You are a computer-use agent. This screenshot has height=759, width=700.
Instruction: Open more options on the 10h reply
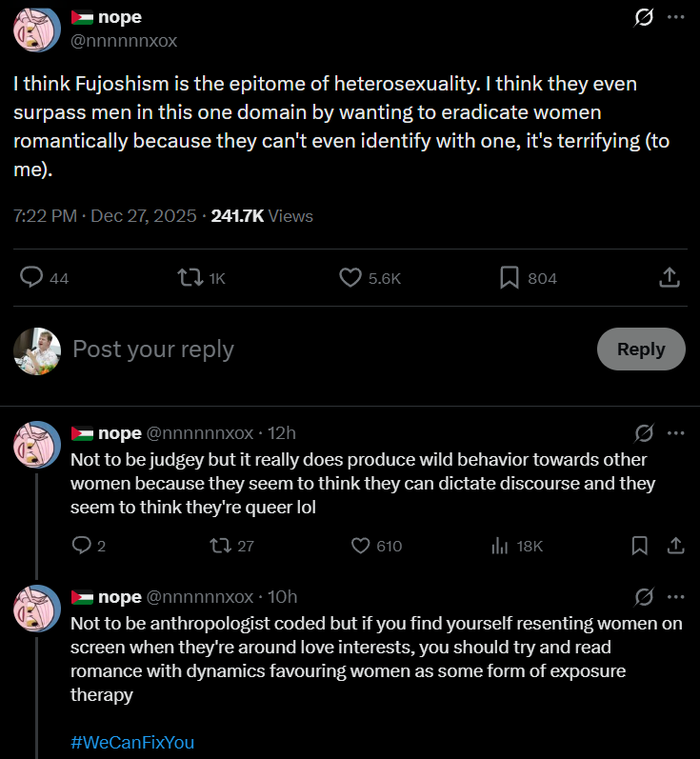pos(675,597)
